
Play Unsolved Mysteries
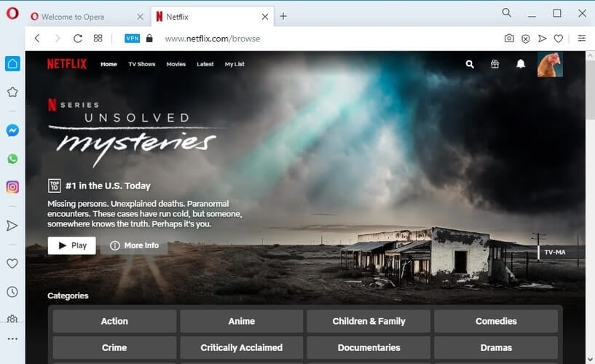point(71,245)
